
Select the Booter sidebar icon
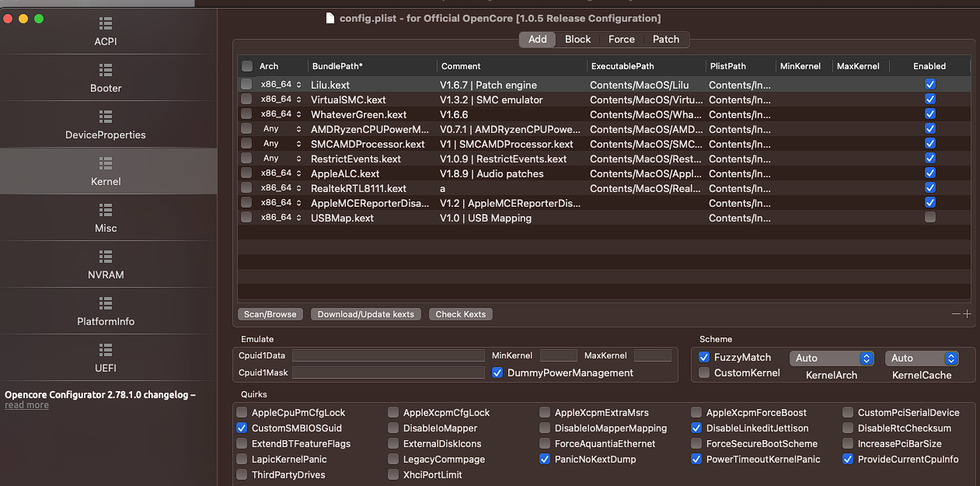pyautogui.click(x=106, y=71)
